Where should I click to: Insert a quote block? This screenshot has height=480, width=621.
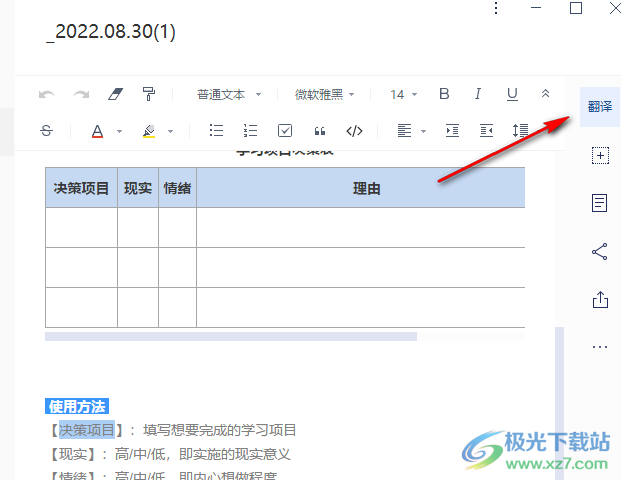320,131
